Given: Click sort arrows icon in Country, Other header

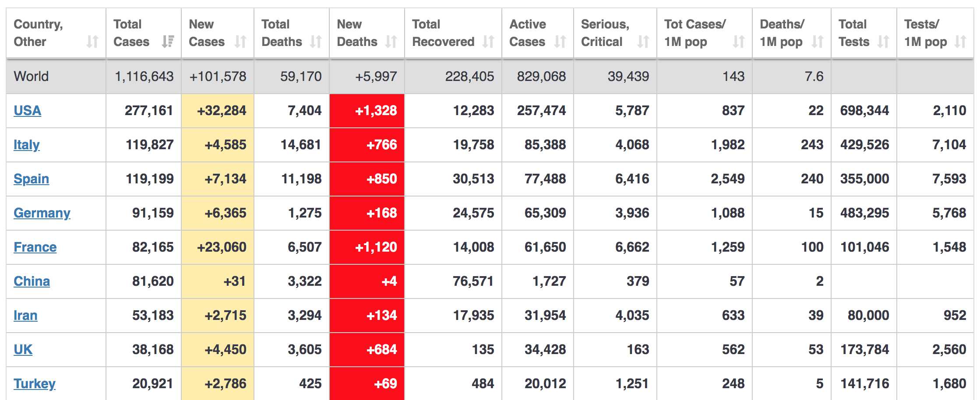Looking at the screenshot, I should pos(92,42).
